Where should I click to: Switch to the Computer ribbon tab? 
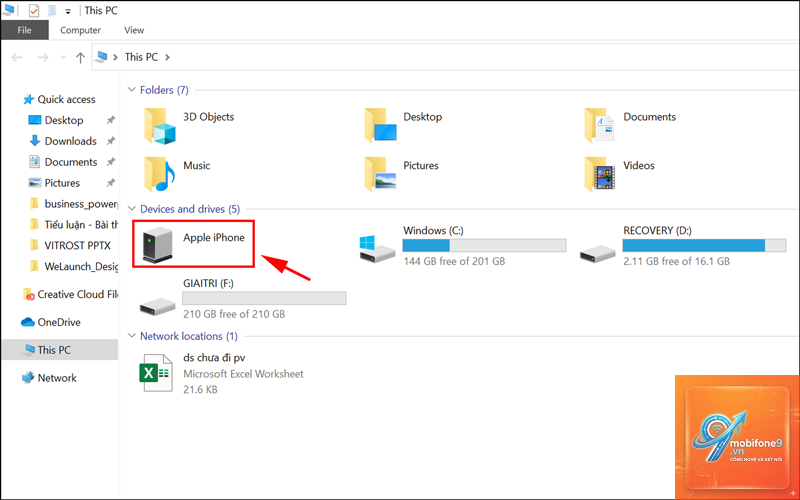(x=80, y=30)
